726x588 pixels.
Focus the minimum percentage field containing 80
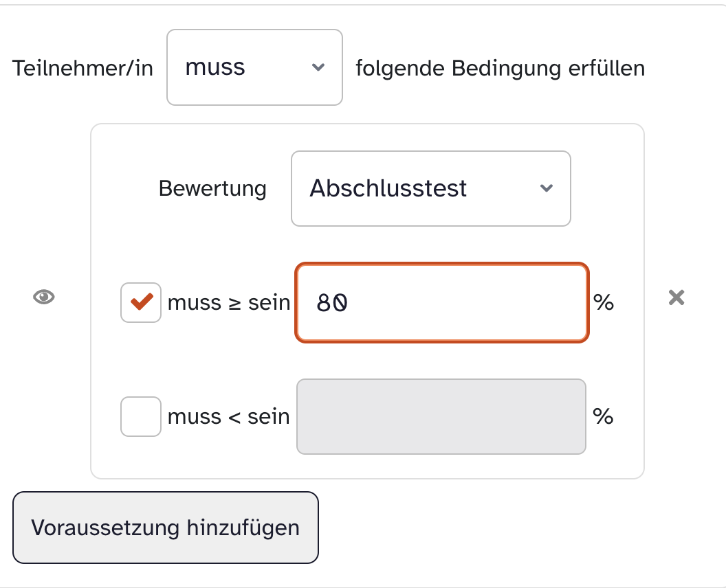click(x=441, y=302)
